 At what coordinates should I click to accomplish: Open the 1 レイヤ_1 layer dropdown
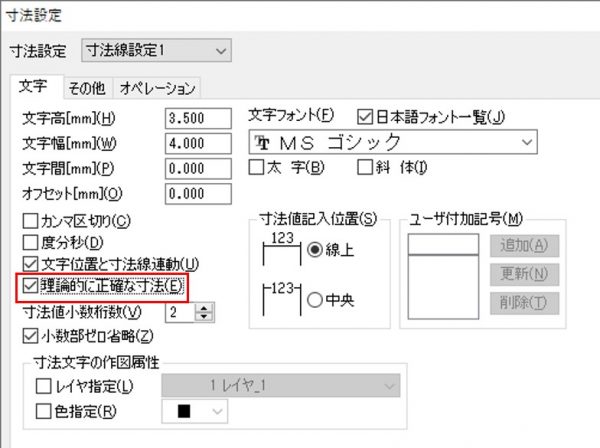point(281,386)
